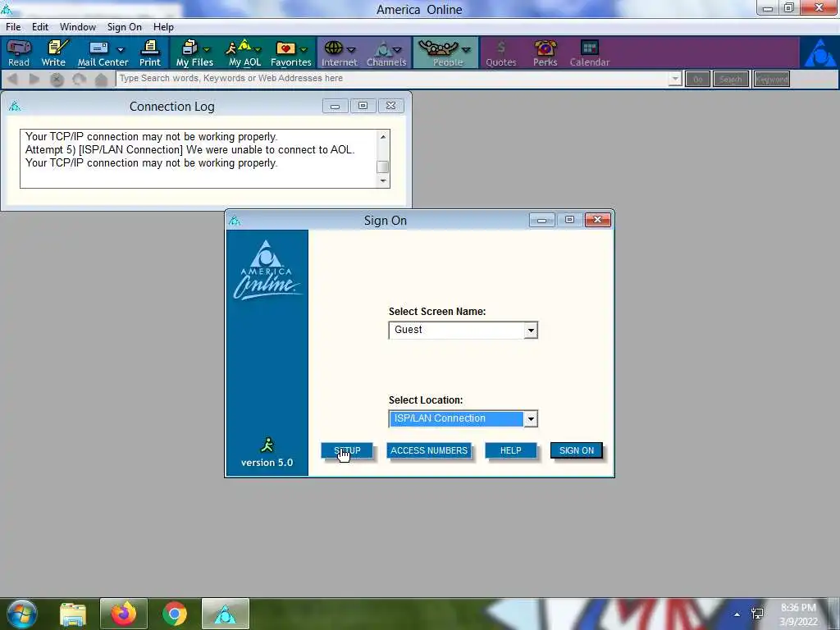The height and width of the screenshot is (630, 840).
Task: Open the Select Screen Name dropdown
Action: click(x=531, y=330)
